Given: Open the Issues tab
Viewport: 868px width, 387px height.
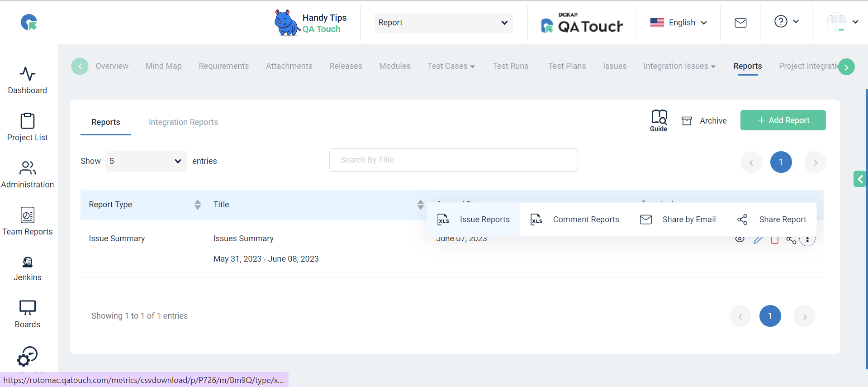Looking at the screenshot, I should [614, 66].
